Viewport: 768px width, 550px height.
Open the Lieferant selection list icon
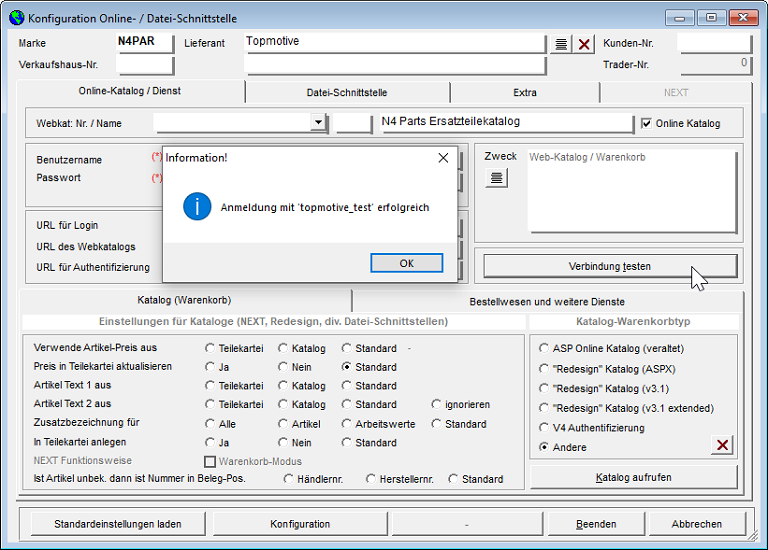561,44
